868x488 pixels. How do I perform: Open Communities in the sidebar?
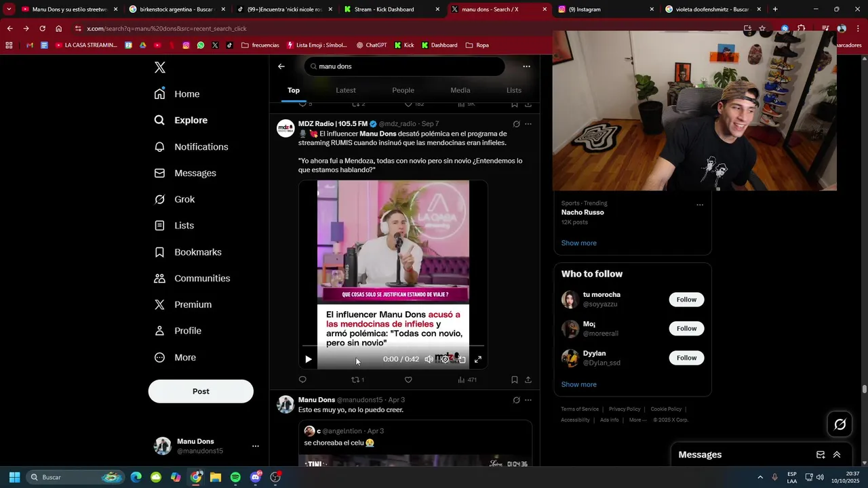pos(192,279)
